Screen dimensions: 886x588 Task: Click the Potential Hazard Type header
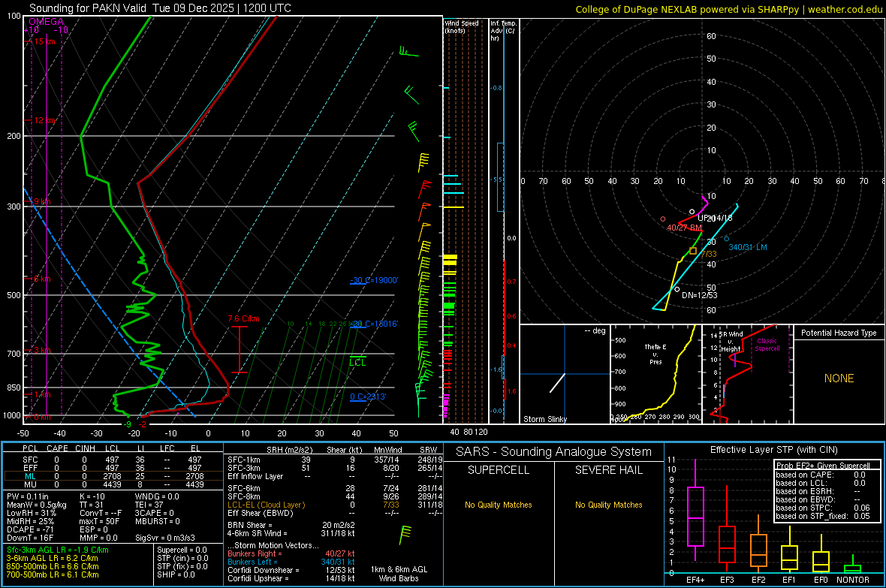839,333
